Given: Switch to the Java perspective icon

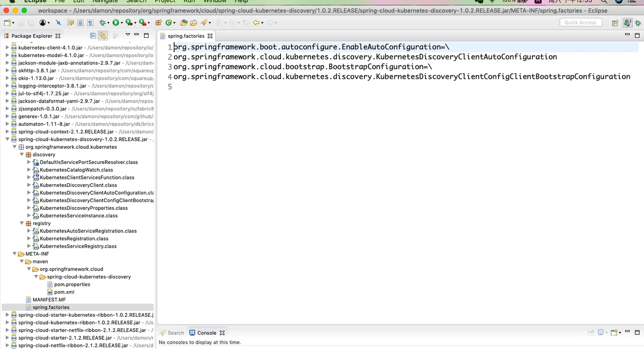Looking at the screenshot, I should [x=627, y=23].
